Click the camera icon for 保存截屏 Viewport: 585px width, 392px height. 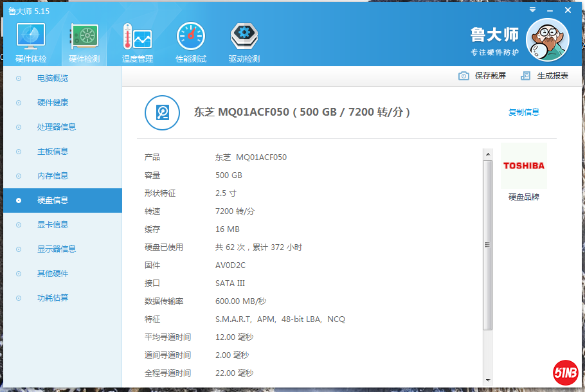(x=464, y=76)
